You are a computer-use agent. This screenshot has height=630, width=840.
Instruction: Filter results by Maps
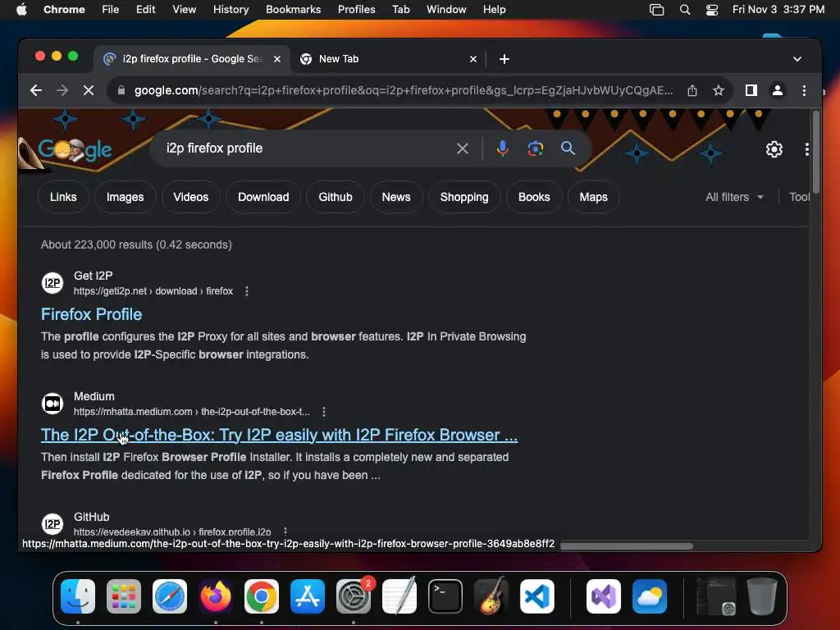pos(593,197)
